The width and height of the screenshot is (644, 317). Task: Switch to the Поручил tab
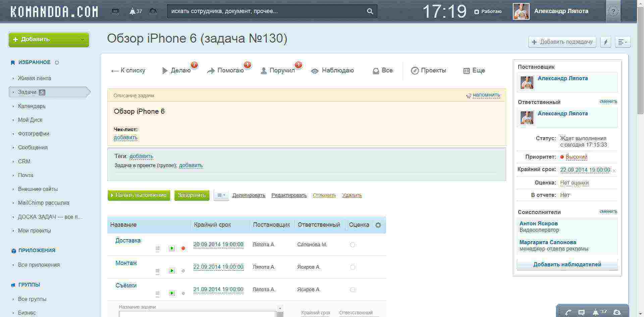point(278,70)
